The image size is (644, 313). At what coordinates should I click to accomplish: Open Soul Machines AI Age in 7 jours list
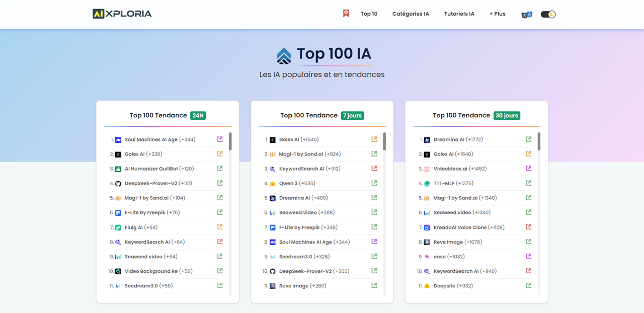(305, 242)
